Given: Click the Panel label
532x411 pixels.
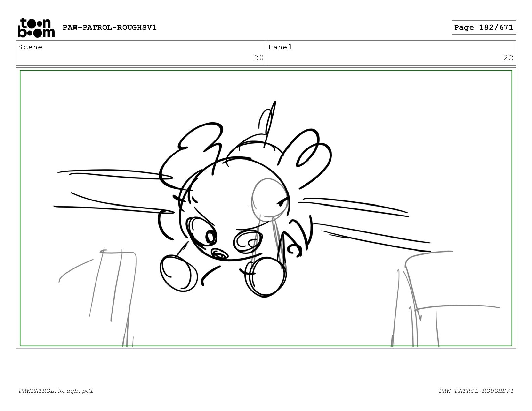Looking at the screenshot, I should (280, 47).
